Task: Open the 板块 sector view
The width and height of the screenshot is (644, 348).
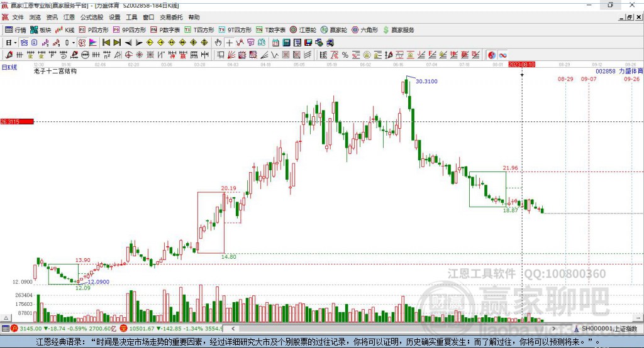Action: (x=40, y=30)
